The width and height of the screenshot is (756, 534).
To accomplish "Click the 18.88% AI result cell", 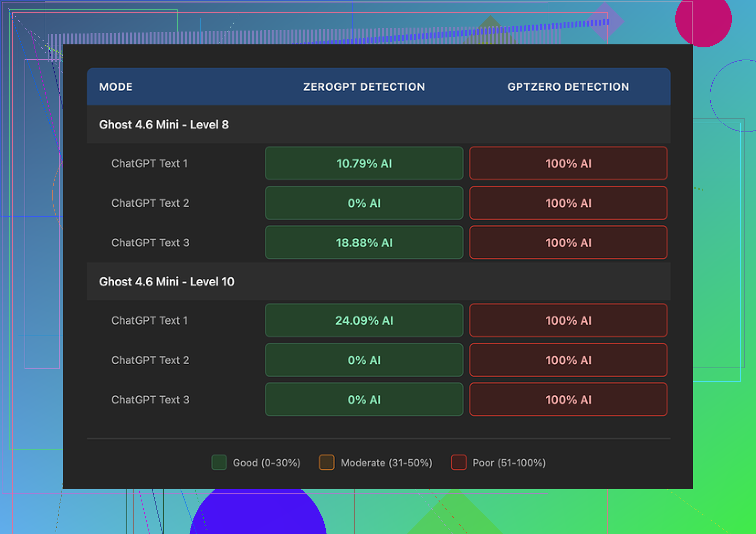I will click(364, 243).
